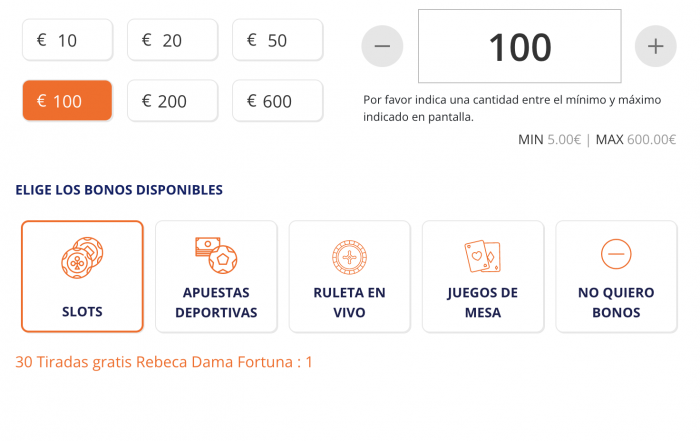
Task: Choose the € 20 deposit amount
Action: click(172, 40)
